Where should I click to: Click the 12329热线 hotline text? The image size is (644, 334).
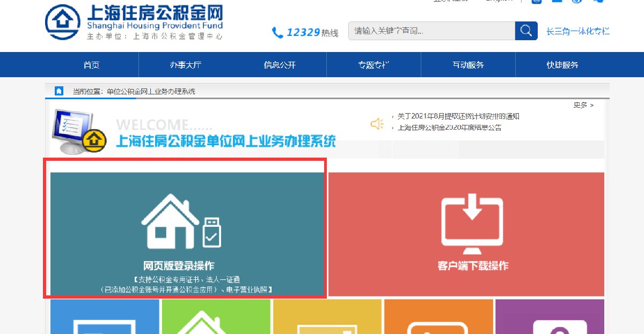pyautogui.click(x=312, y=33)
